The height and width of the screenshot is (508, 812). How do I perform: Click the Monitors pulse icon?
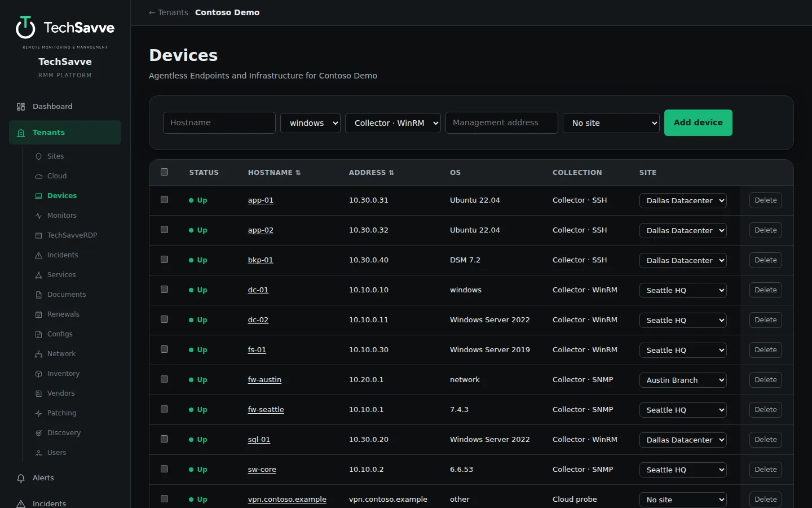click(38, 216)
